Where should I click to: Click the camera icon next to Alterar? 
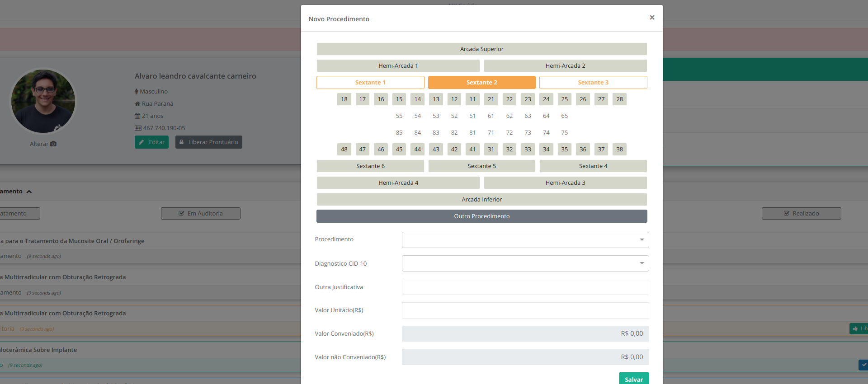[x=53, y=144]
